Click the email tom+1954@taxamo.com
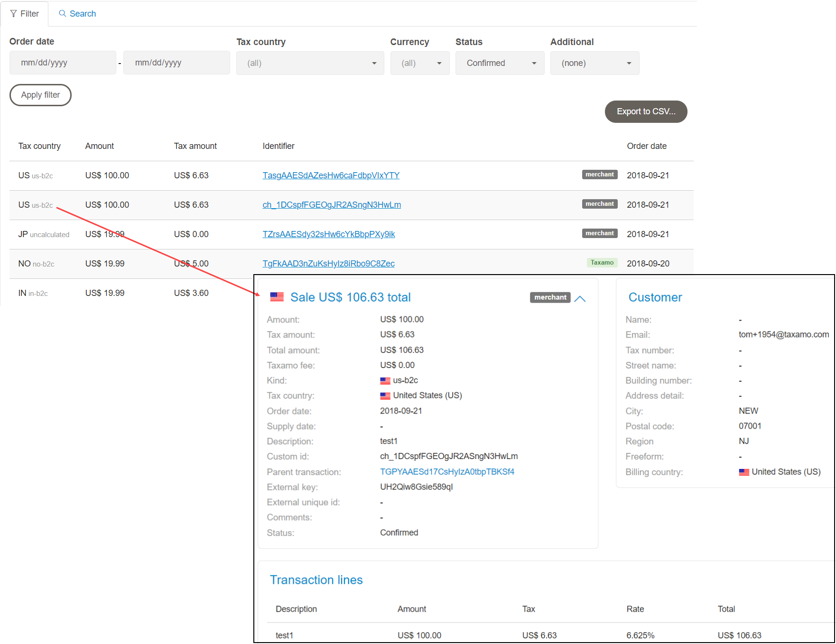Screen dimensions: 836x644 click(784, 334)
